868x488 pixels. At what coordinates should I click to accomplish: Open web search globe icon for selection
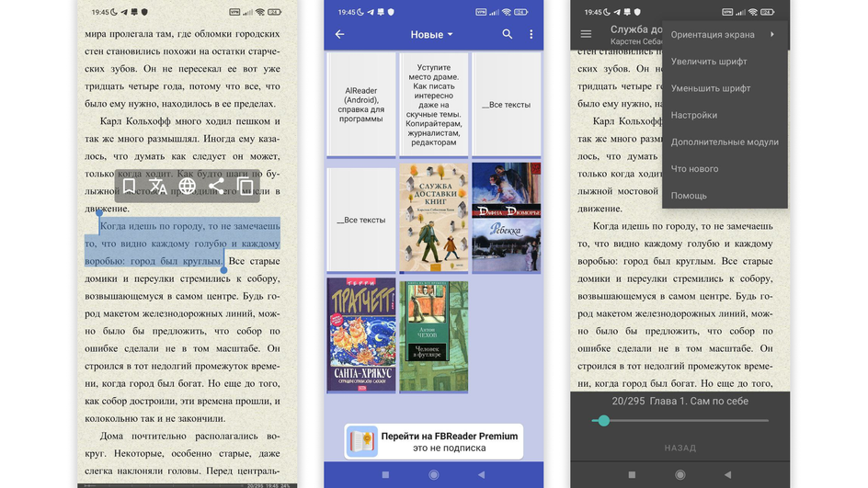click(187, 187)
